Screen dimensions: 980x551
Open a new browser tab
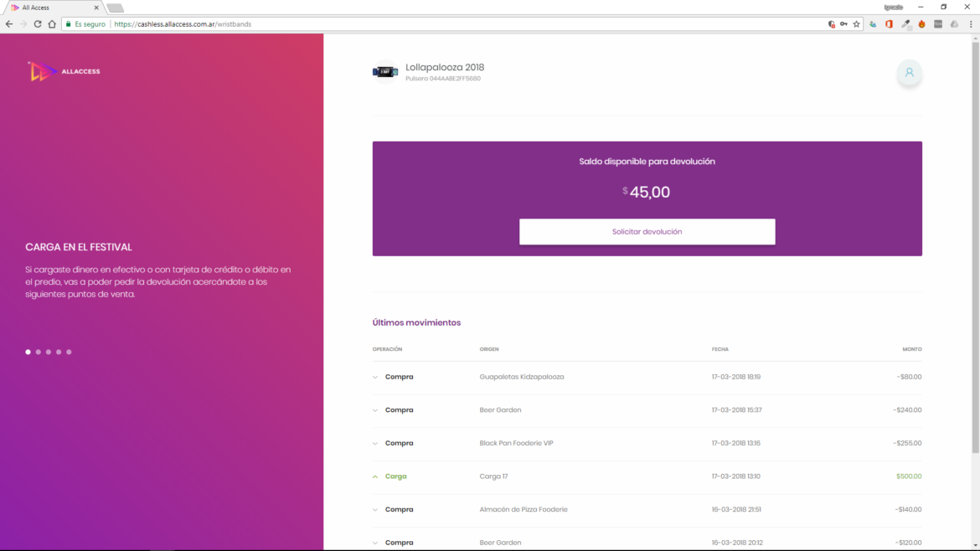[x=116, y=8]
